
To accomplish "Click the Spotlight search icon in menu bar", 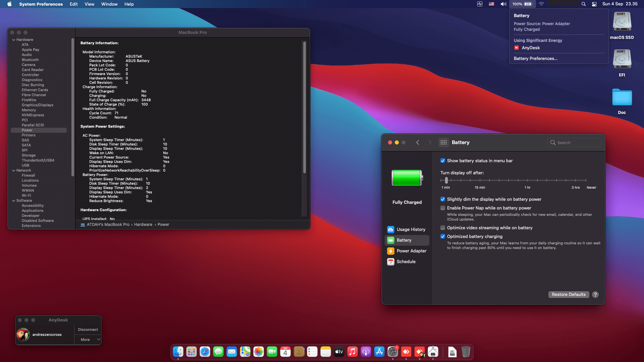I will [x=584, y=4].
